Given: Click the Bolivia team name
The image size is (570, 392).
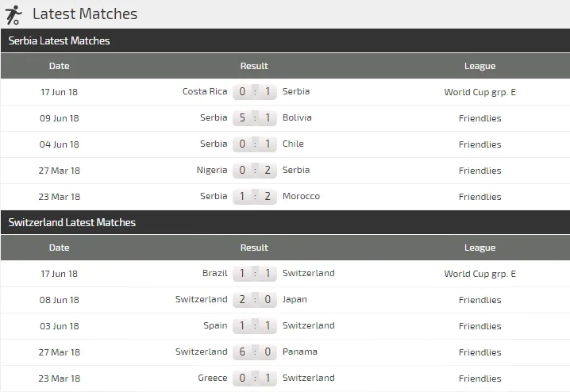Looking at the screenshot, I should pos(297,117).
